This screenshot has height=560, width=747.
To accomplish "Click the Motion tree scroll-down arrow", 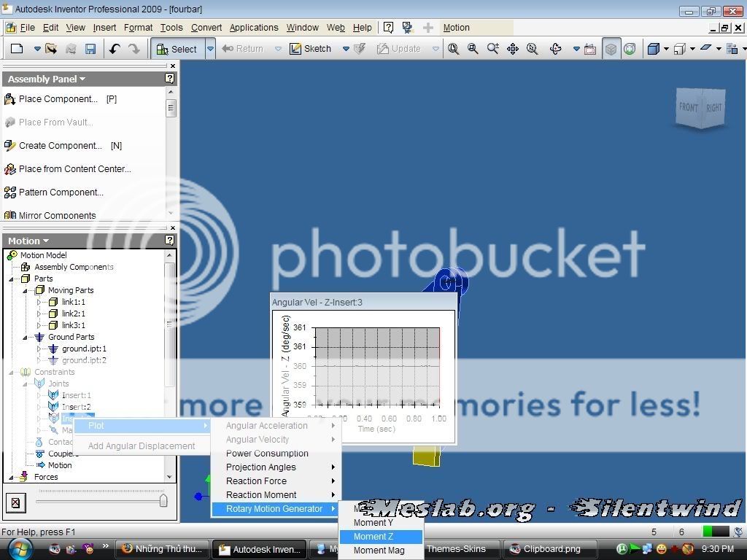I will pyautogui.click(x=169, y=477).
